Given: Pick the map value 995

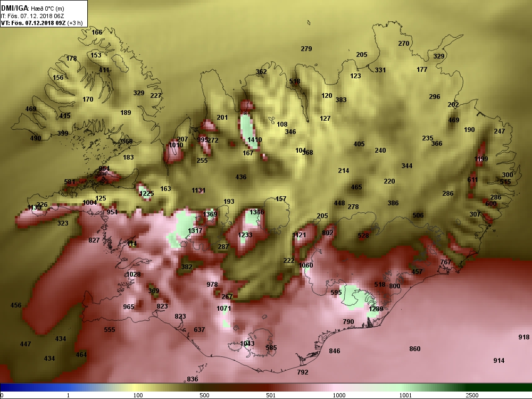Looking at the screenshot, I should click(x=202, y=140).
